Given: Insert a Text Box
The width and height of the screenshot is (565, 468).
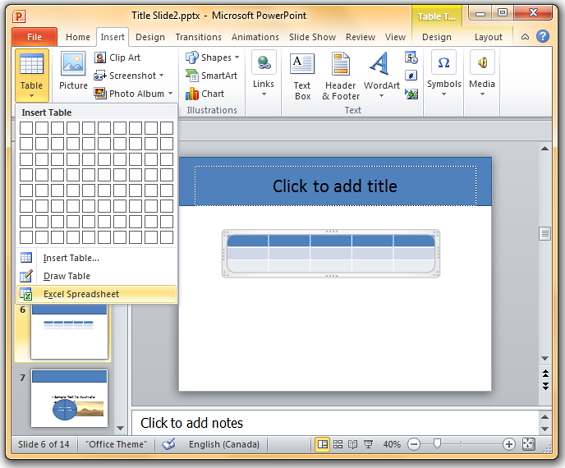Looking at the screenshot, I should [302, 76].
